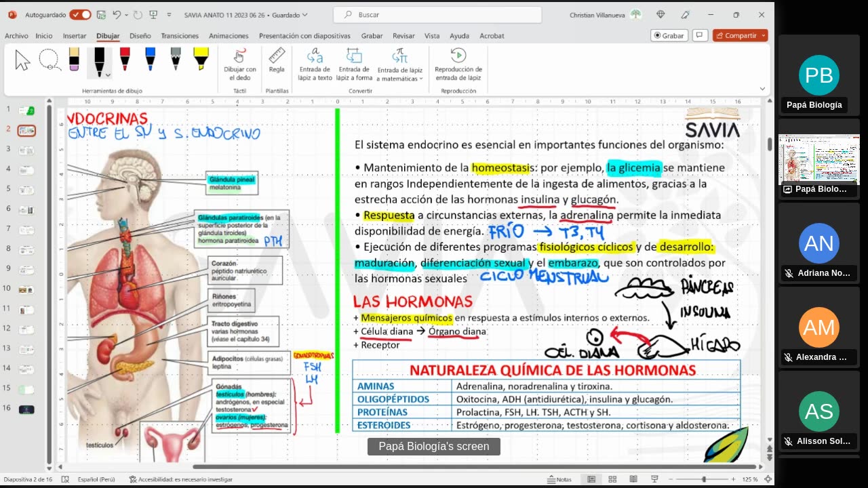This screenshot has height=488, width=868.
Task: Click Entrada de lápiz a forma
Action: 354,65
